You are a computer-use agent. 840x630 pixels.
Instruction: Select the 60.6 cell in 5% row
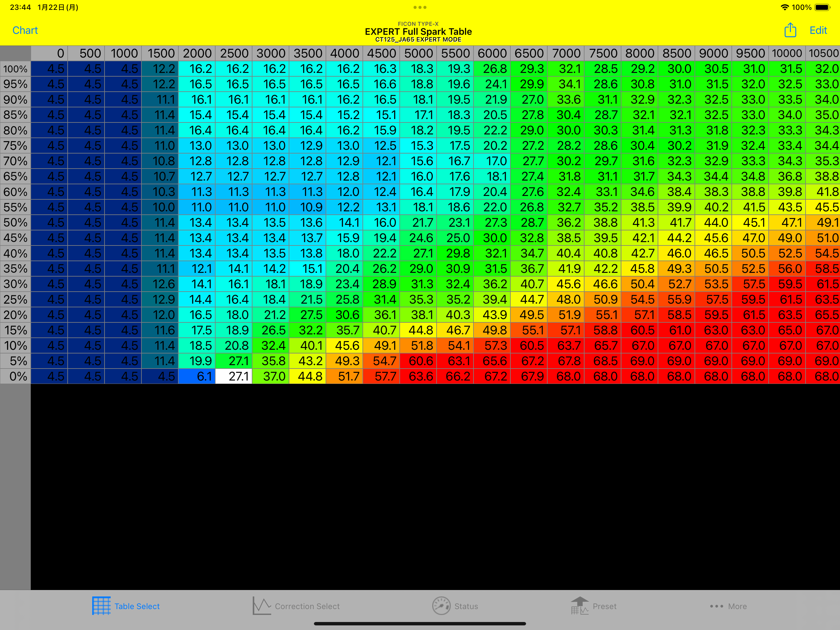click(x=418, y=361)
